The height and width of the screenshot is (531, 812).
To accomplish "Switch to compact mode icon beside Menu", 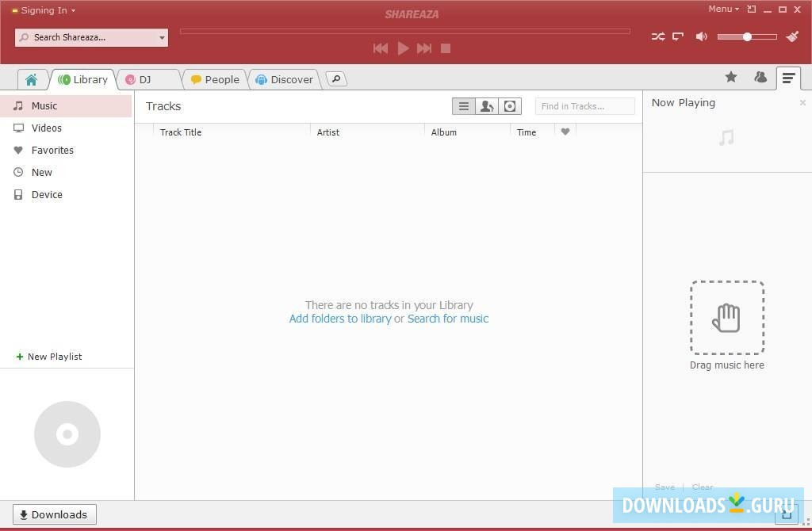I will [752, 10].
